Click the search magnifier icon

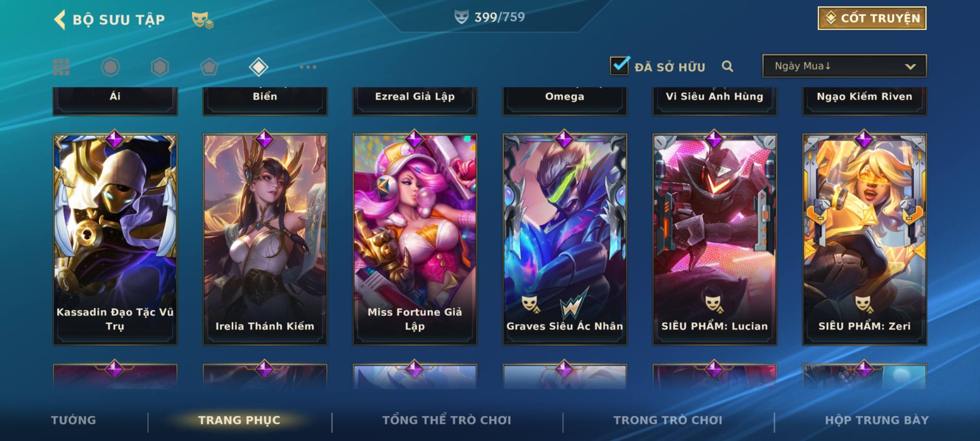[727, 66]
